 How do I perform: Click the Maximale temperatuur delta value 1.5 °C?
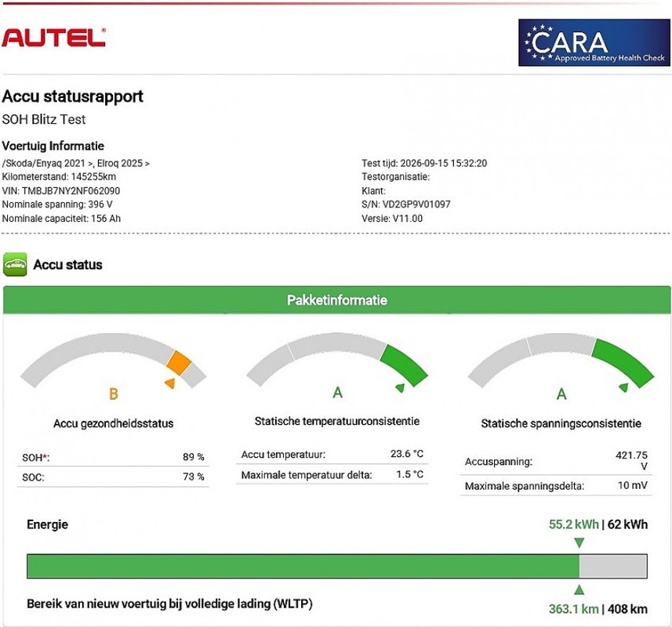point(410,474)
